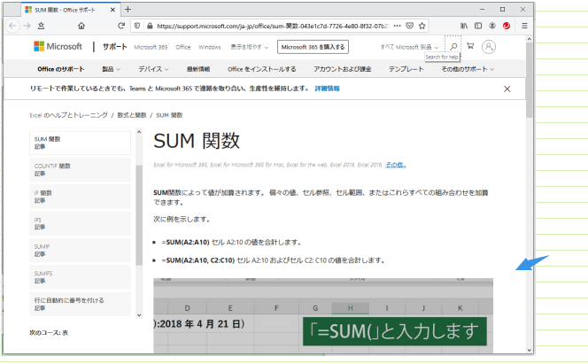Follow the 詳細情報 link in the banner
The width and height of the screenshot is (588, 364).
click(x=327, y=89)
